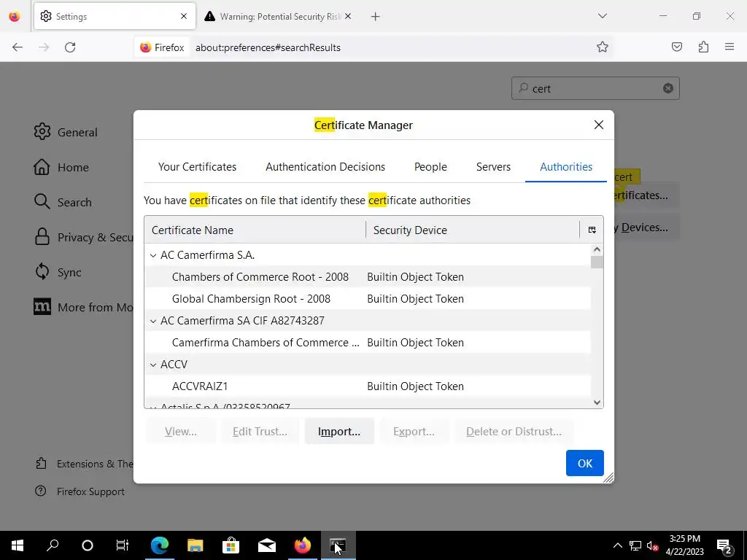This screenshot has width=747, height=560.
Task: Open the Home settings category
Action: (61, 167)
